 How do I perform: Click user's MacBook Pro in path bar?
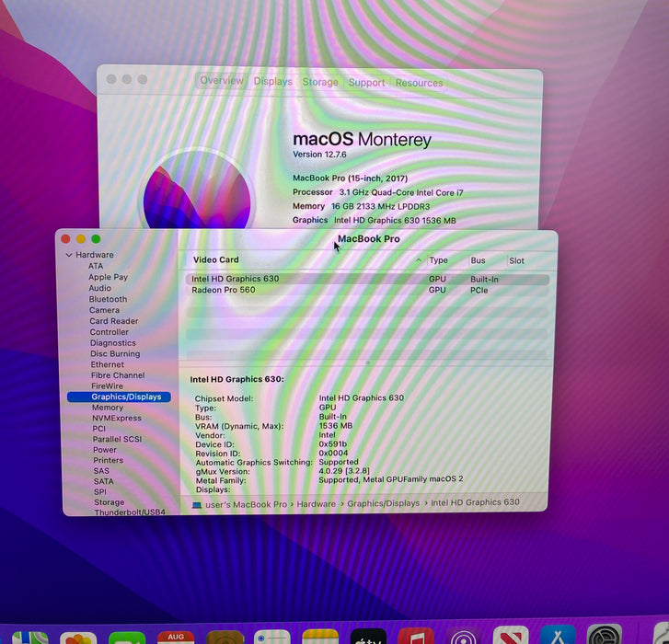click(x=246, y=504)
